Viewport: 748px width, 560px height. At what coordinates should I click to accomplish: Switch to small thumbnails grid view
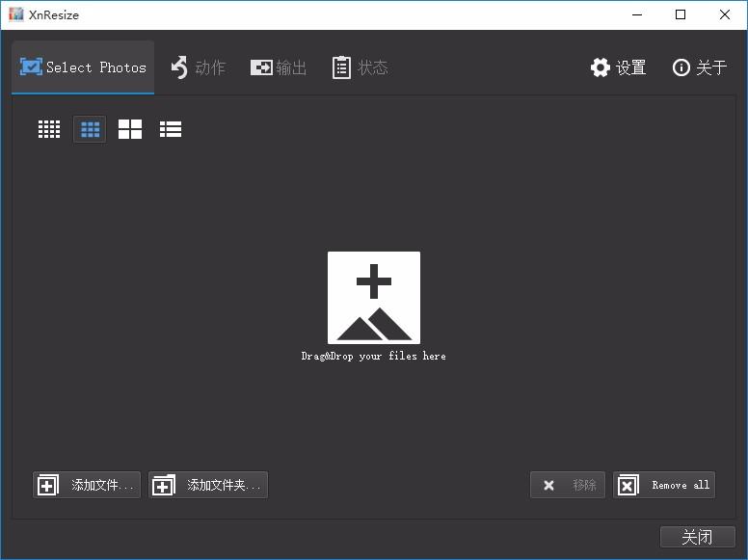[x=49, y=129]
